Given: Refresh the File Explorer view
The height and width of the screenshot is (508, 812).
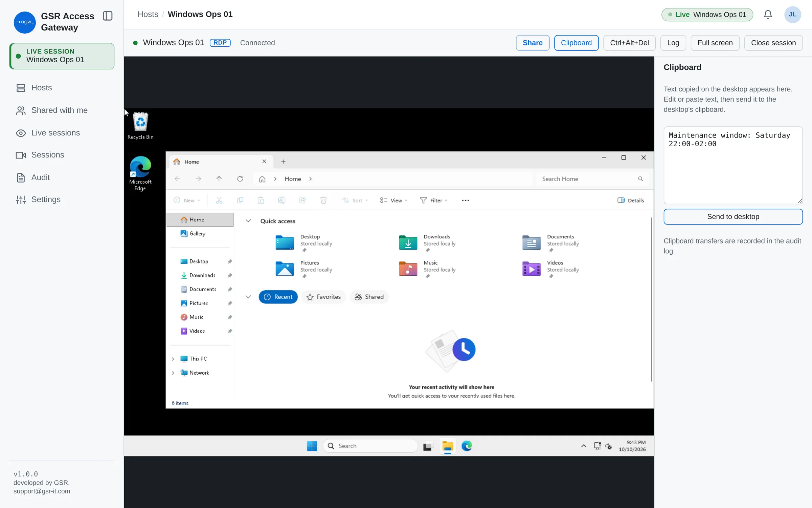Looking at the screenshot, I should click(x=240, y=179).
